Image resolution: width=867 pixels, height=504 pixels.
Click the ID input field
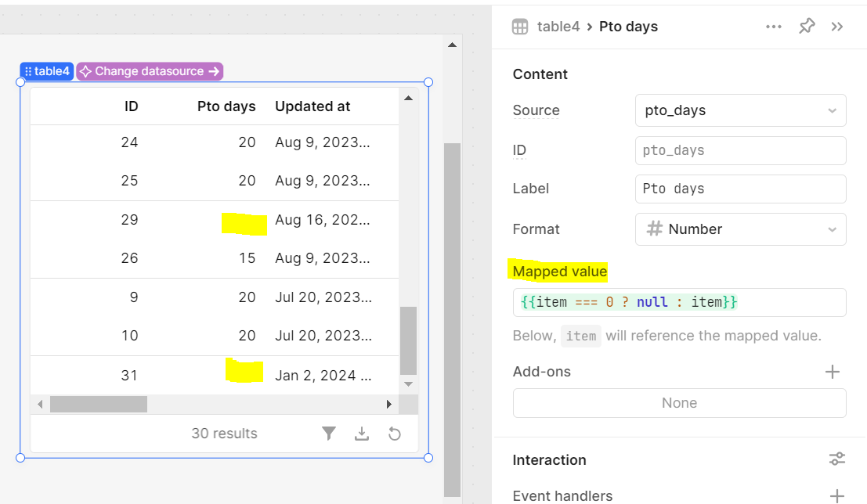pyautogui.click(x=740, y=149)
